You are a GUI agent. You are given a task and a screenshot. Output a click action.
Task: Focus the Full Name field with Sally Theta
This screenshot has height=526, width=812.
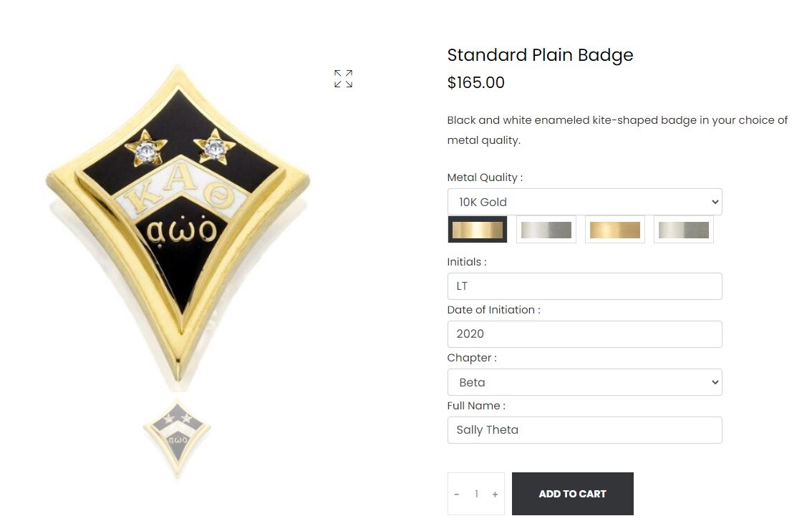coord(584,430)
